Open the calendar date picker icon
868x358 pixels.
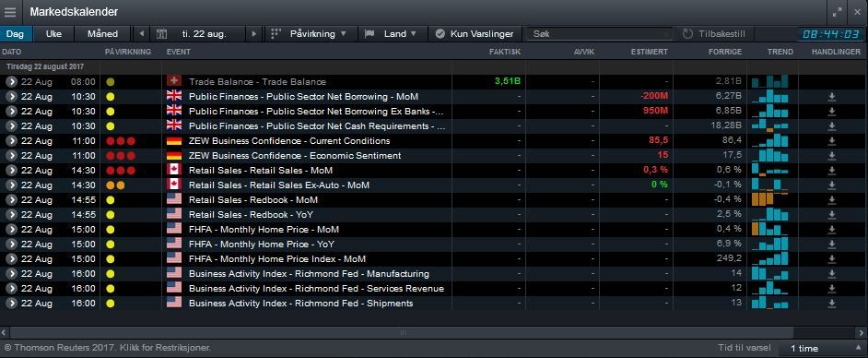tap(161, 34)
